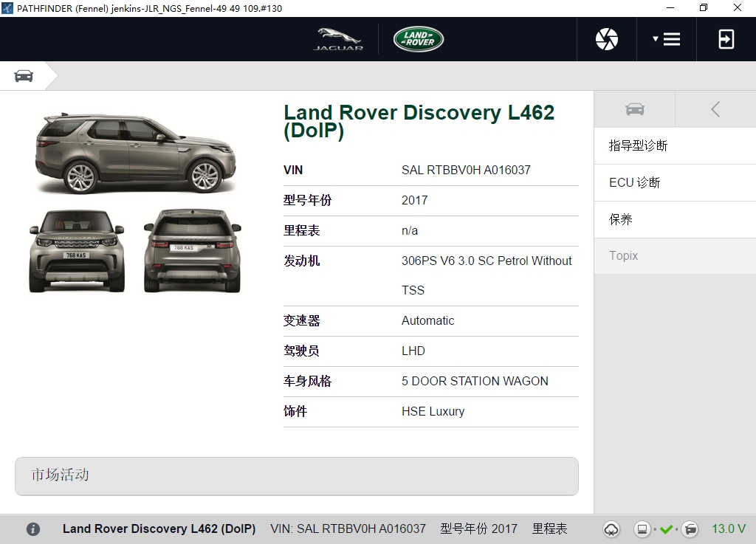
Task: Click the transmission value Automatic
Action: 427,321
